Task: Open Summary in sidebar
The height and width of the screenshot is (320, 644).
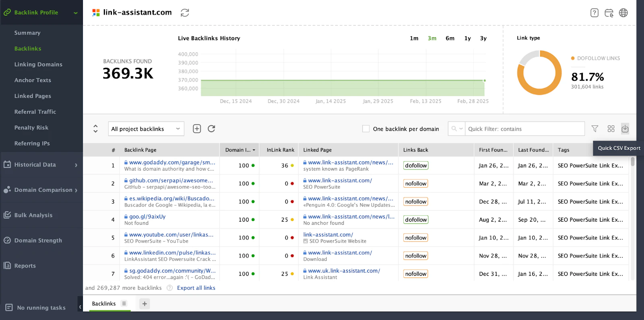Action: pyautogui.click(x=27, y=33)
